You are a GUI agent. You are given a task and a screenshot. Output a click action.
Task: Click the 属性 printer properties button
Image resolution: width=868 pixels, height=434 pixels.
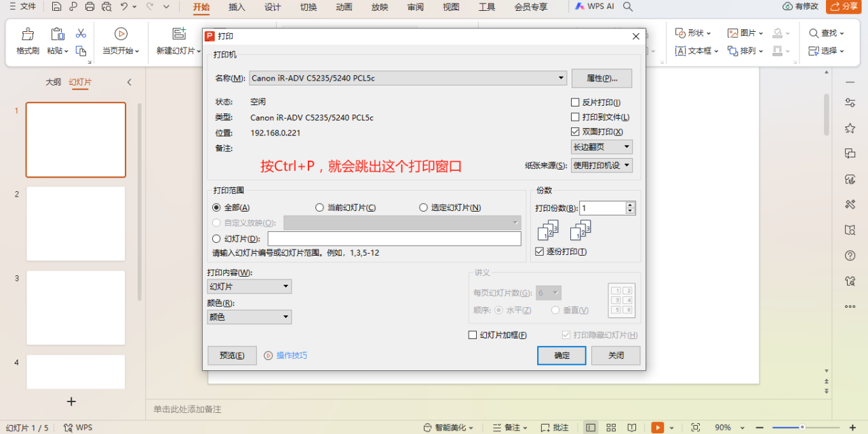point(602,78)
